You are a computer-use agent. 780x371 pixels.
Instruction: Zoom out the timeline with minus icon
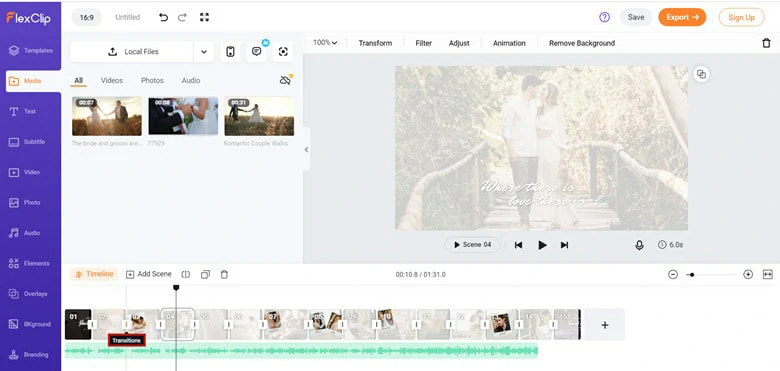coord(673,275)
